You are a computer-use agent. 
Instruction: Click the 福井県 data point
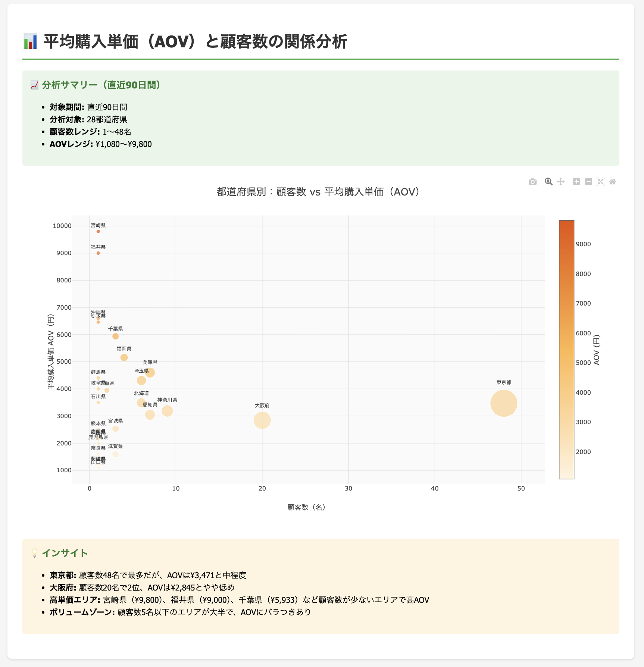click(98, 253)
